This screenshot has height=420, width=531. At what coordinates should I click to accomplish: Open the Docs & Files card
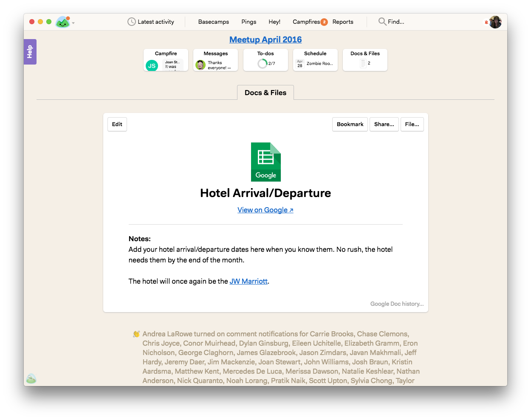coord(365,60)
